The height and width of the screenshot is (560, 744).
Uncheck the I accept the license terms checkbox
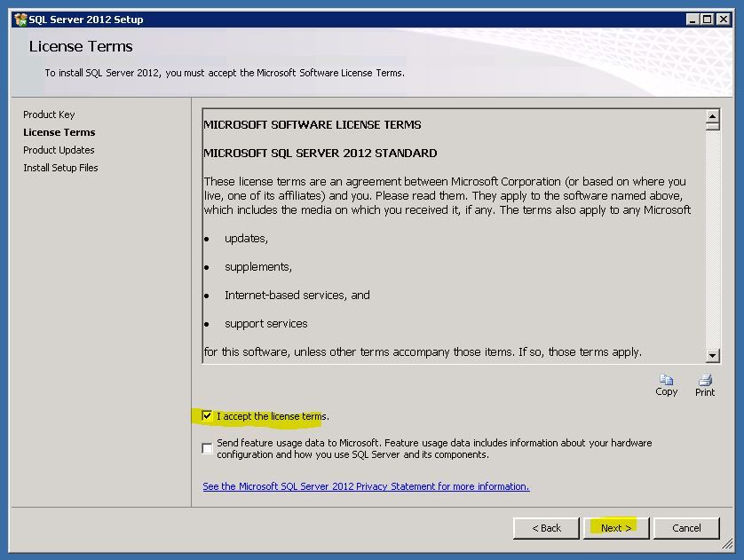pos(207,416)
